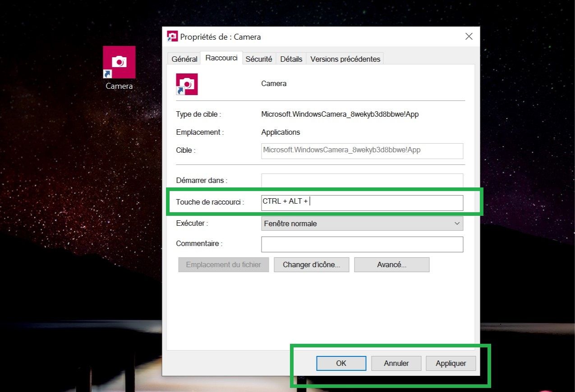Select the Camera shortcut on the desktop
Image resolution: width=575 pixels, height=392 pixels.
point(119,63)
